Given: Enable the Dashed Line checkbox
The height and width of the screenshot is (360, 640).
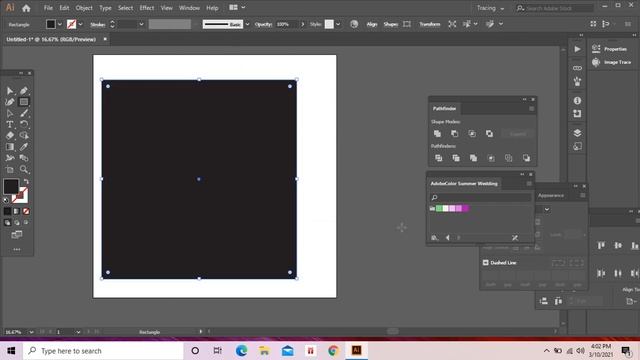Looking at the screenshot, I should pos(486,262).
